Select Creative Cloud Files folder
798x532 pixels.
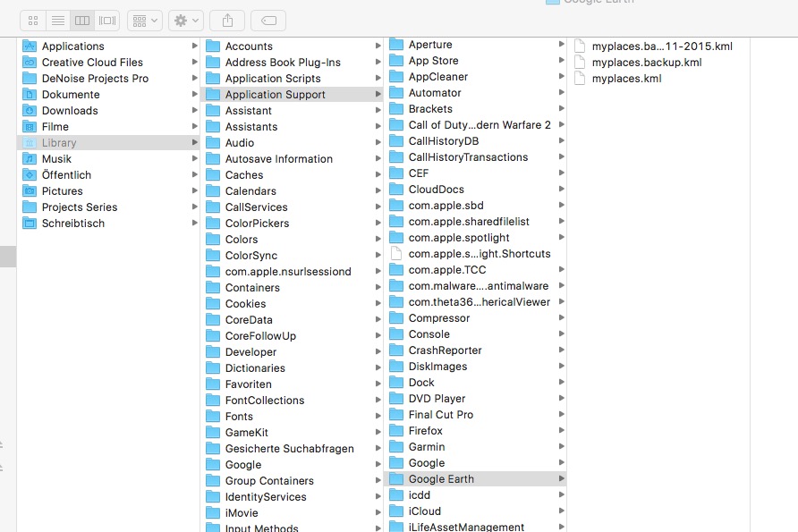(x=92, y=63)
